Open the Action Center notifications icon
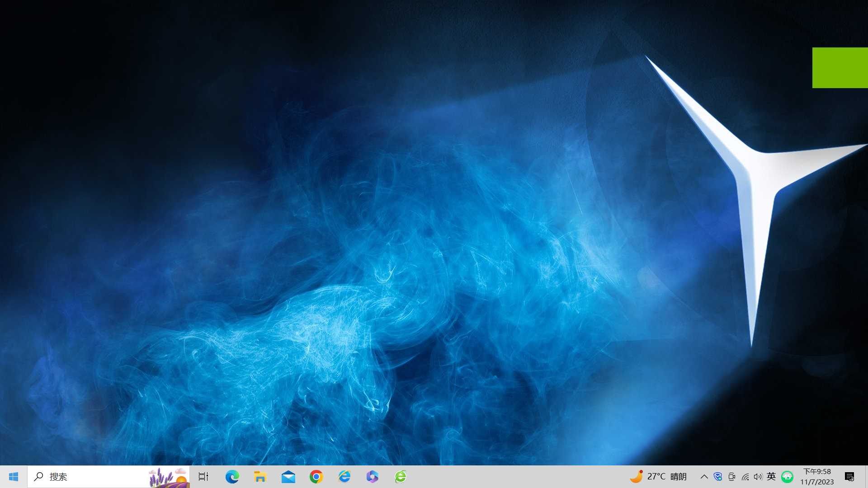This screenshot has width=868, height=488. click(849, 477)
